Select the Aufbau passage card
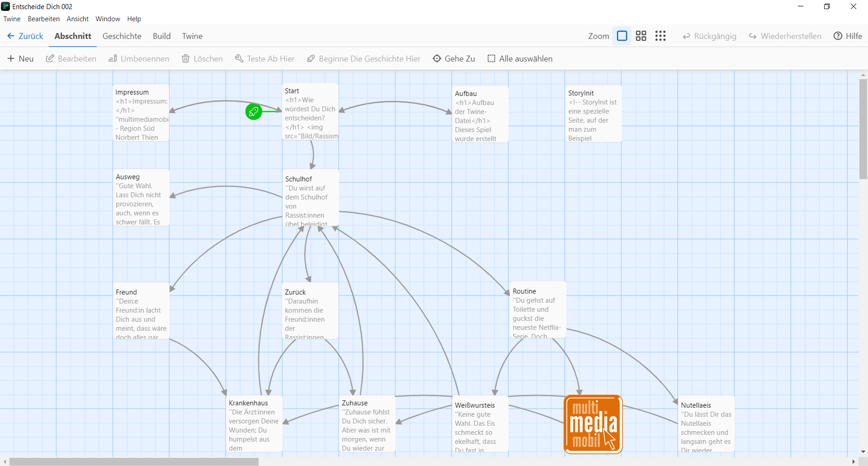The width and height of the screenshot is (868, 466). 480,114
